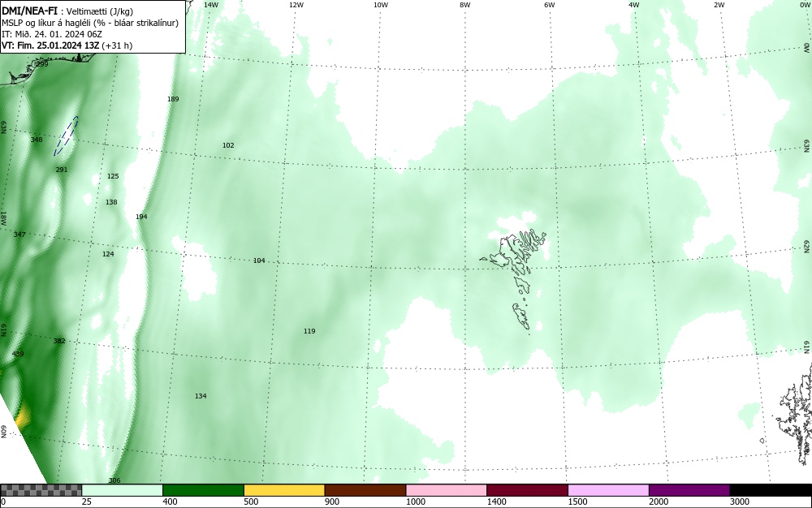Click the map value "102"
812x508 pixels.
(228, 145)
